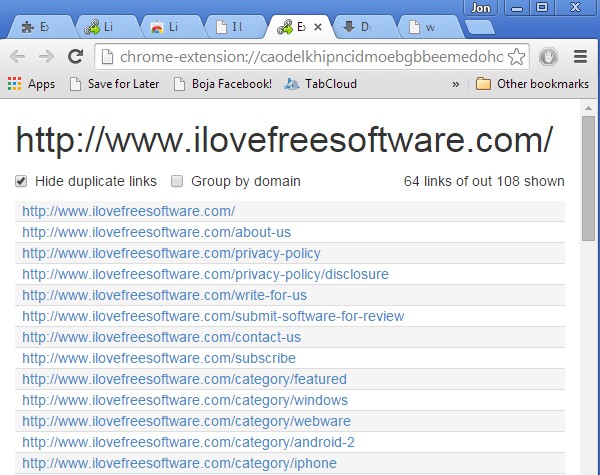The height and width of the screenshot is (475, 600).
Task: Click the scrollbar up arrow
Action: point(589,108)
